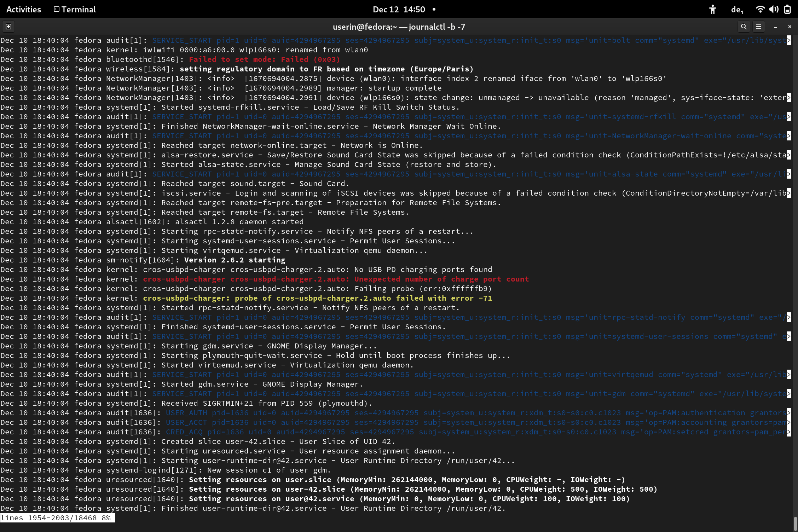Screen dimensions: 798x532
Task: Open a new terminal tab
Action: 8,27
